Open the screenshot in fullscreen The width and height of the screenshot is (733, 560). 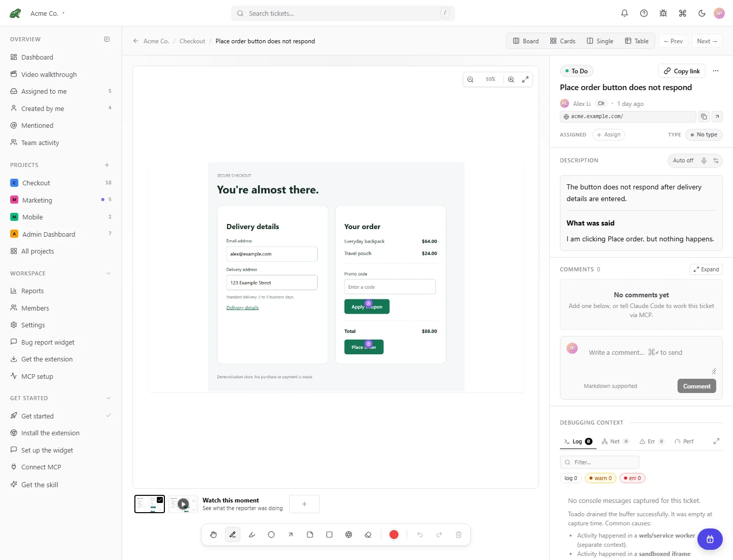click(525, 79)
